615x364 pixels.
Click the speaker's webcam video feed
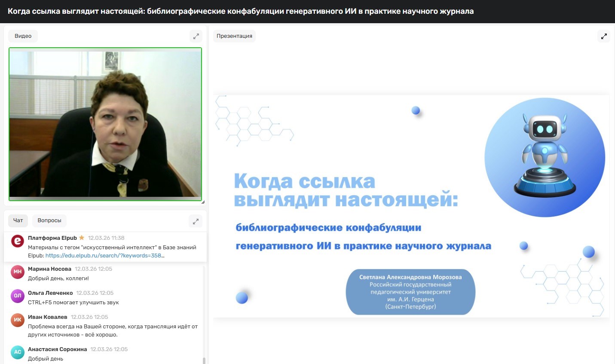point(105,124)
